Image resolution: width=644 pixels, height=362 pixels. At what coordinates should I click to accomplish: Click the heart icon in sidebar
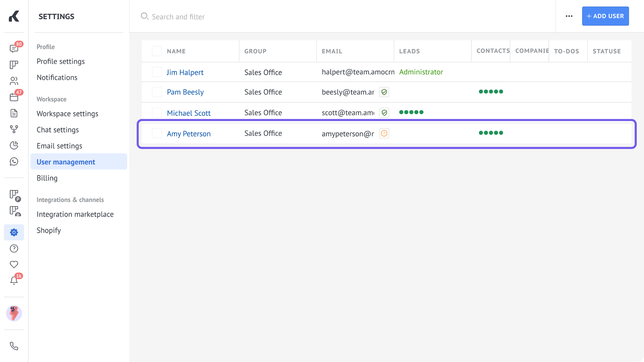(x=14, y=264)
